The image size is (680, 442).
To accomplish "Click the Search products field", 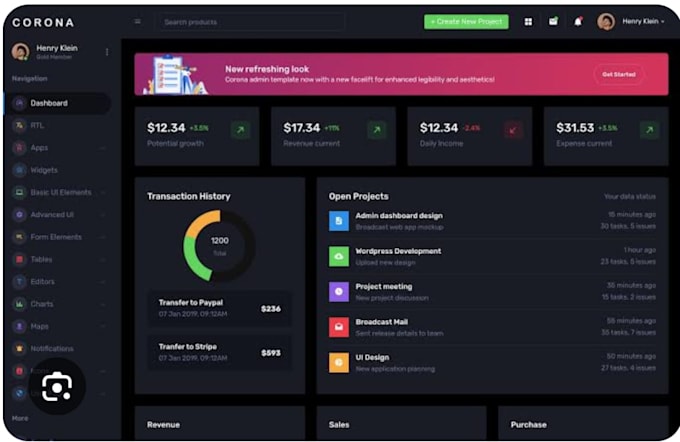I will click(250, 22).
